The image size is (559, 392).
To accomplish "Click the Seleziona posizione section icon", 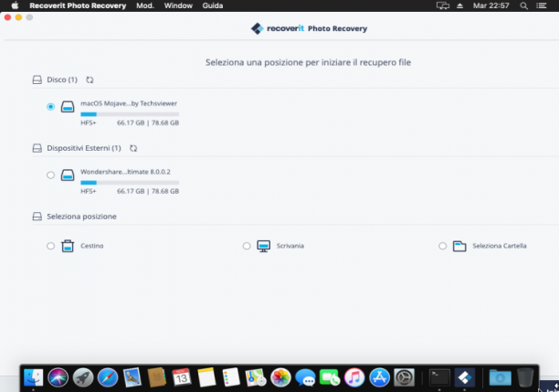I will click(x=37, y=217).
